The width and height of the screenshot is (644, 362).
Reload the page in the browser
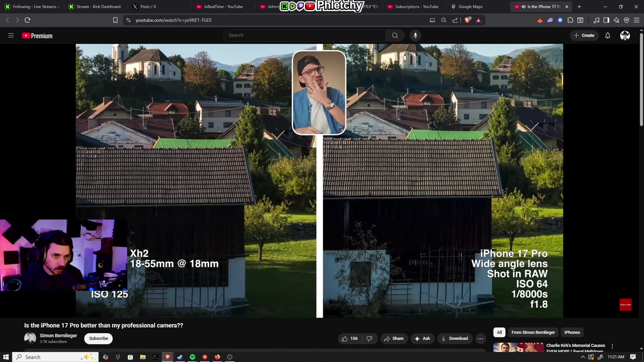[27, 20]
